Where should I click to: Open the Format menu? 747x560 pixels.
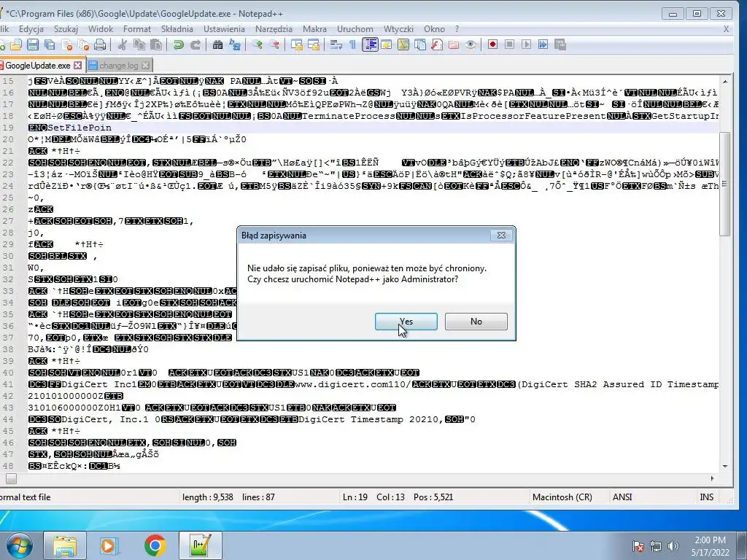tap(136, 29)
